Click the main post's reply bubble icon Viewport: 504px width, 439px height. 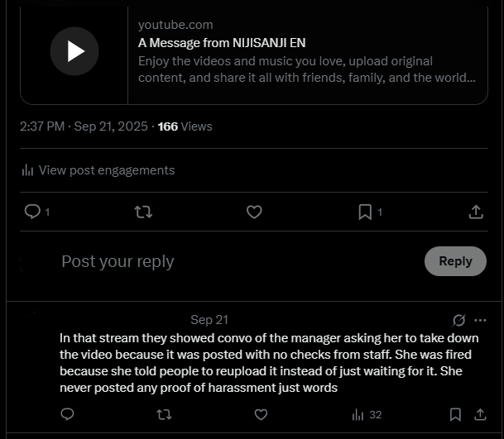(33, 212)
